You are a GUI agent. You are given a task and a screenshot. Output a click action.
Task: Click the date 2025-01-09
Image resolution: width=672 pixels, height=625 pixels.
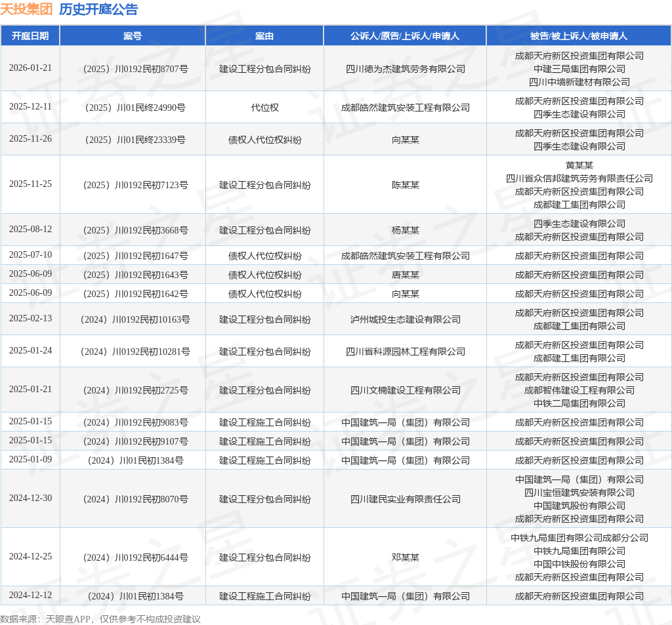[30, 459]
